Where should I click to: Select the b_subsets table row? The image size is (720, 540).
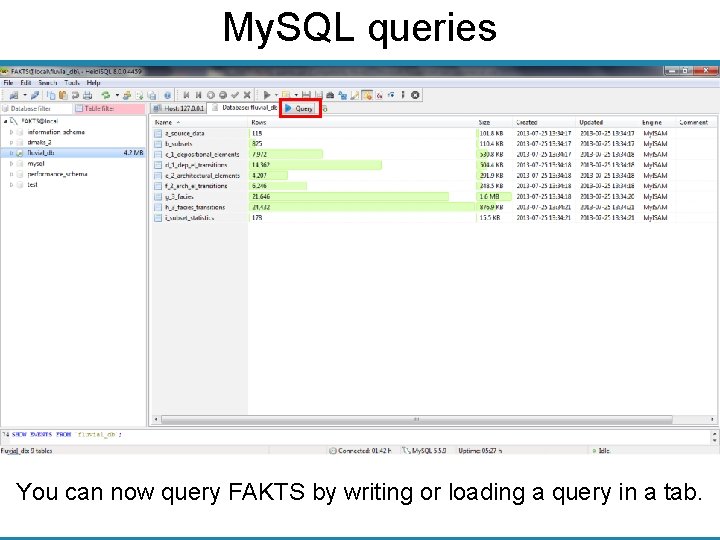[x=433, y=144]
